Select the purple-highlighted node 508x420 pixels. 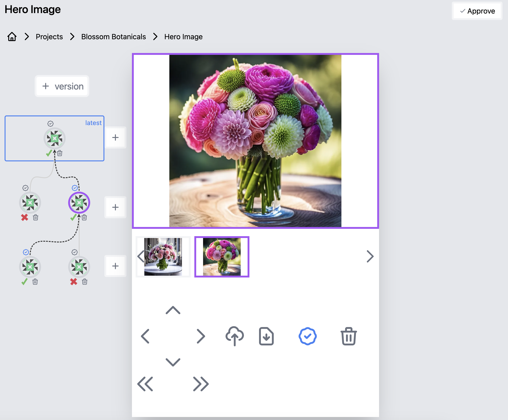click(79, 202)
